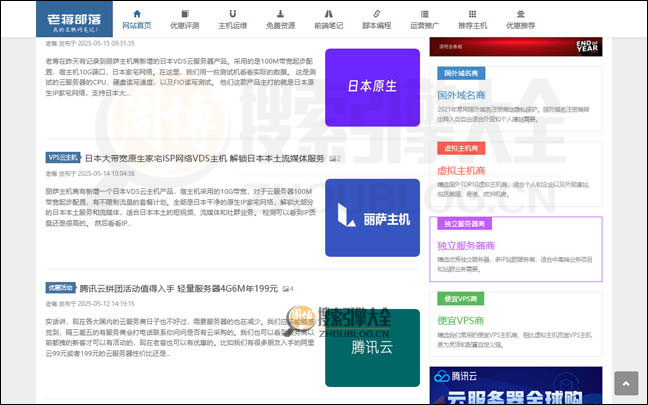Open the green 腾讯云 article thumbnail
Screen dimensions: 648x405
372,348
